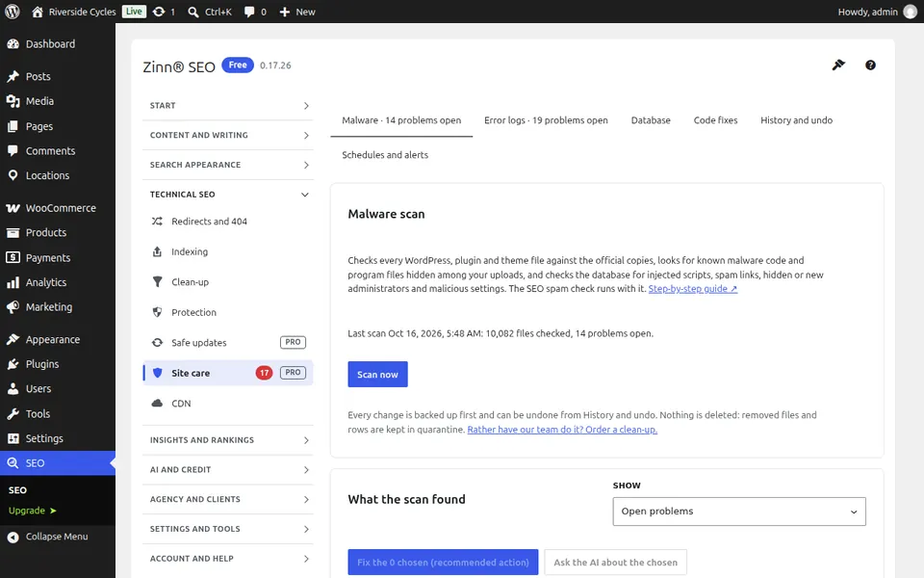Open the updates icon in admin bar
924x578 pixels.
[x=164, y=12]
